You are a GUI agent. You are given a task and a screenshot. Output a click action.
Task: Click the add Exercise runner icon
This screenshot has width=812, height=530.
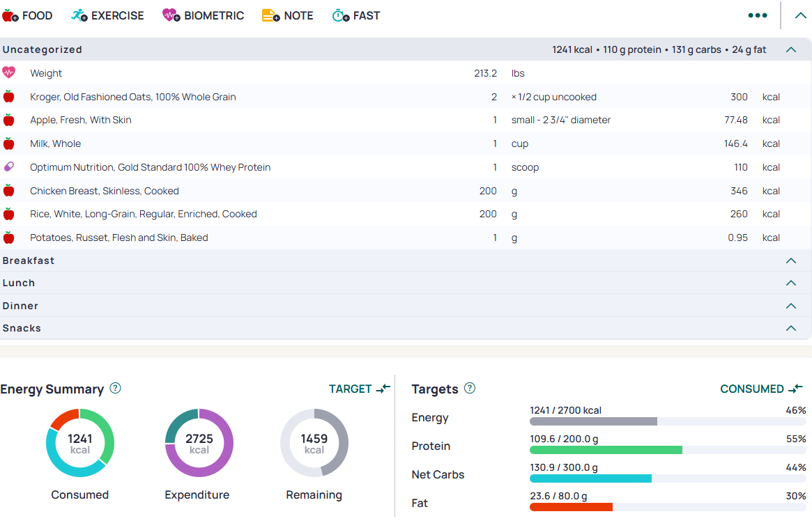(79, 15)
